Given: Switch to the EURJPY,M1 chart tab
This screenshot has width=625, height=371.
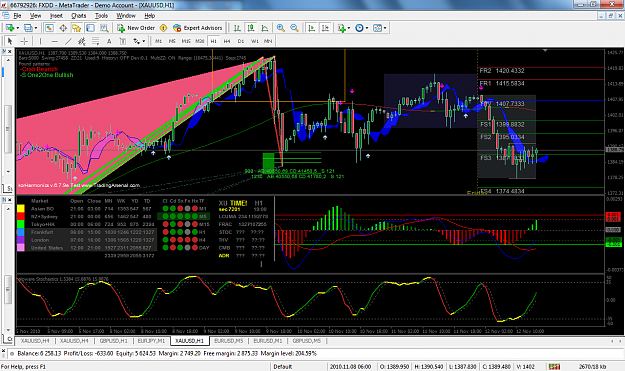Looking at the screenshot, I should tap(151, 341).
